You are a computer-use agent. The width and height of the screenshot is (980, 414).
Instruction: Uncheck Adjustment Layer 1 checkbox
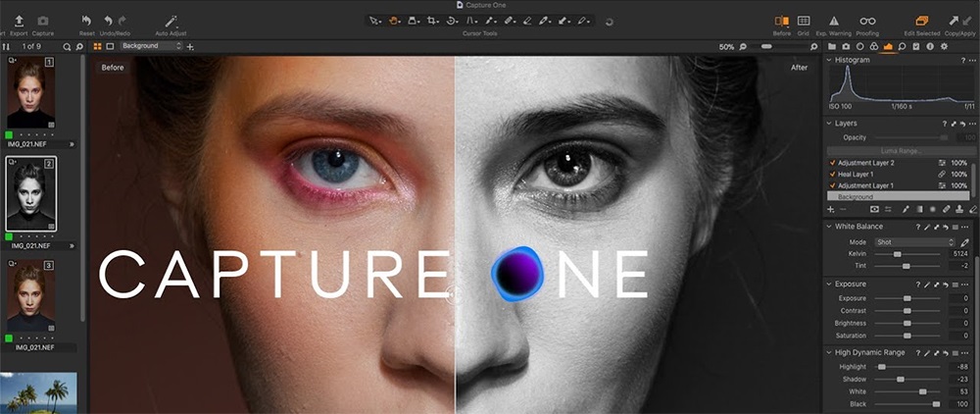[832, 185]
